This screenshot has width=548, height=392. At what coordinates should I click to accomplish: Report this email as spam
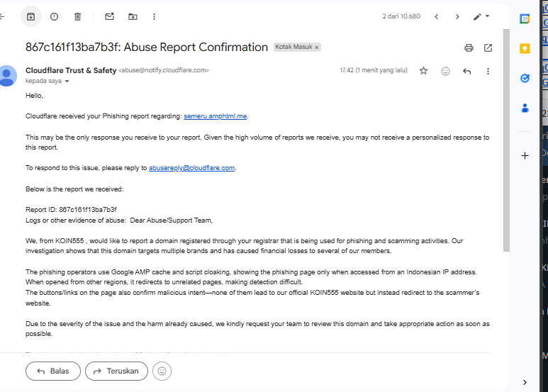click(x=55, y=16)
